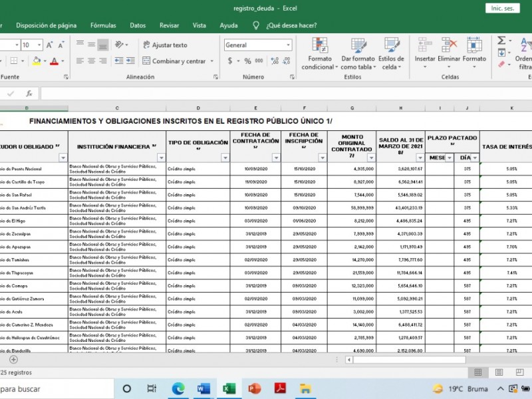This screenshot has height=399, width=532.
Task: Decrease indent
Action: click(x=119, y=61)
